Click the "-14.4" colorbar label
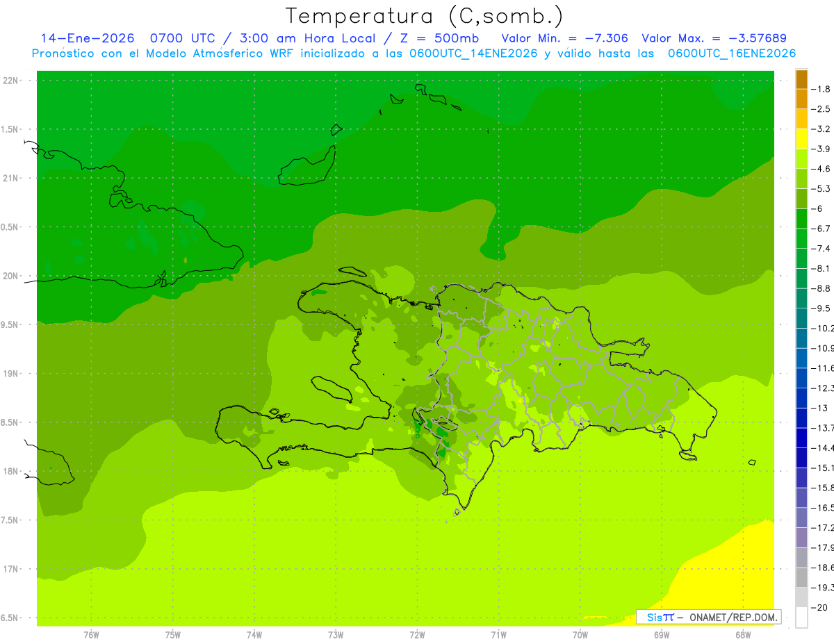Viewport: 834px width, 644px height. point(822,447)
